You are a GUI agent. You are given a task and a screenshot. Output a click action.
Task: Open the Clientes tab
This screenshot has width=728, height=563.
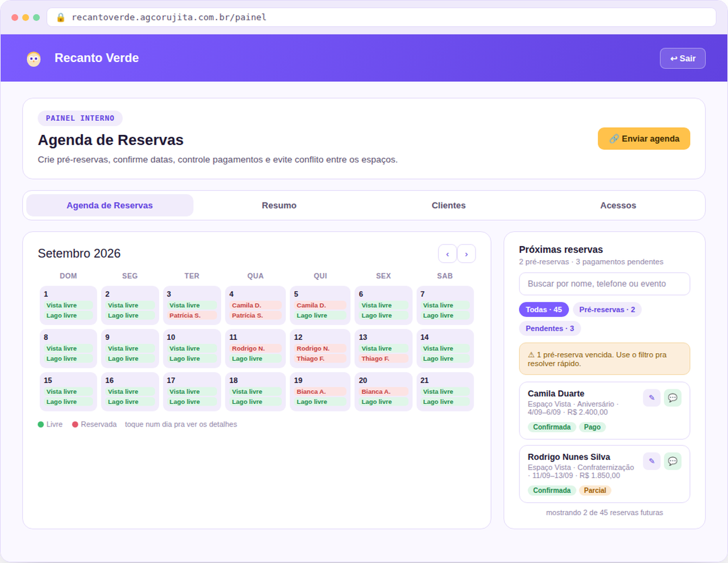[449, 206]
